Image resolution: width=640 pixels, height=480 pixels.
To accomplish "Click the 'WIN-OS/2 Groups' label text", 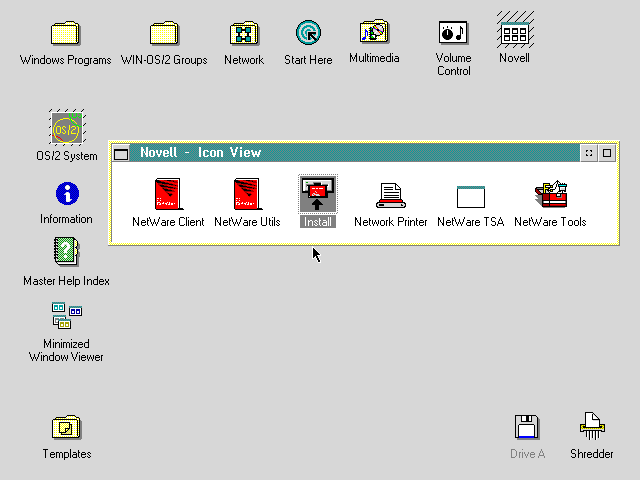I will 164,60.
